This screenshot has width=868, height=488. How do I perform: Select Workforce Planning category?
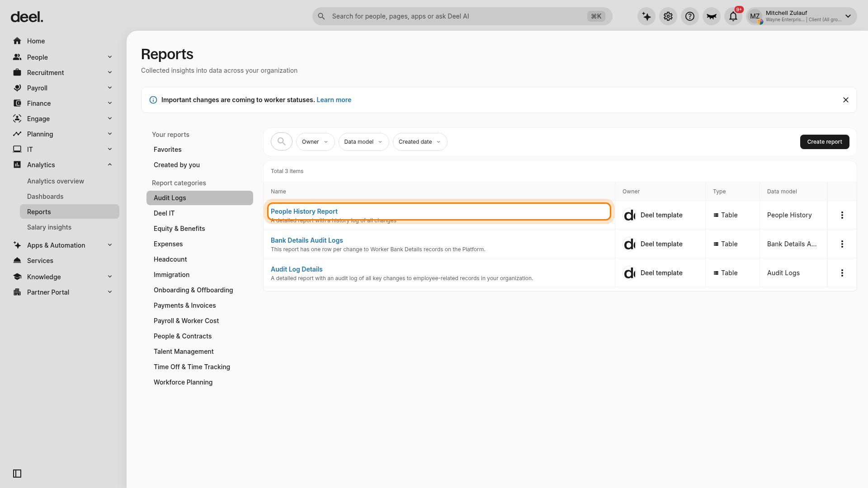click(199, 382)
